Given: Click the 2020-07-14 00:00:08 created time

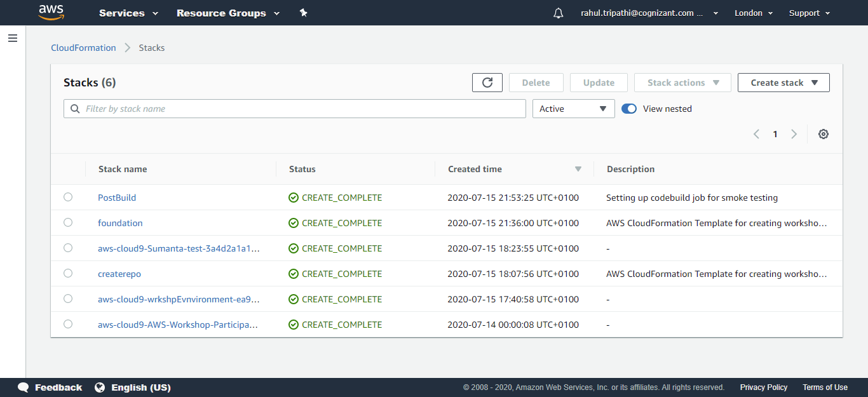Looking at the screenshot, I should point(513,325).
